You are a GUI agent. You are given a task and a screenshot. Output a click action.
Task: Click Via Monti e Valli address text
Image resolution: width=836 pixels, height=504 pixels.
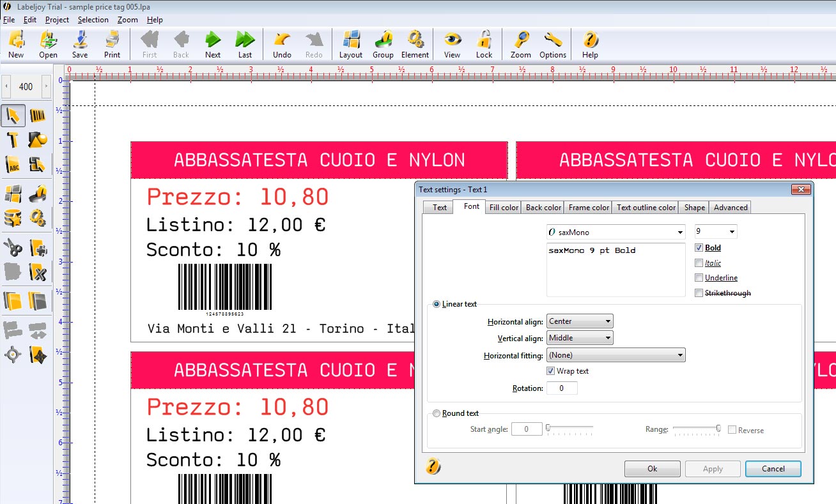click(281, 329)
